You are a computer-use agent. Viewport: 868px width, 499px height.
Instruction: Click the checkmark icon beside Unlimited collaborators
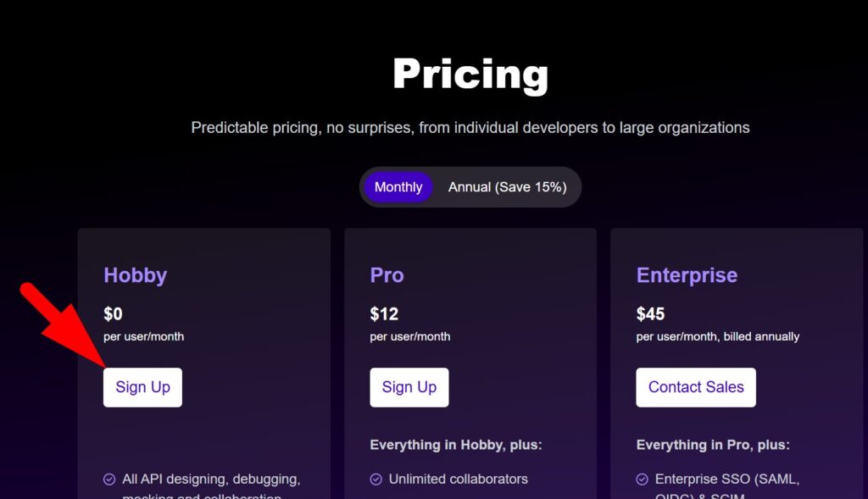[x=376, y=479]
